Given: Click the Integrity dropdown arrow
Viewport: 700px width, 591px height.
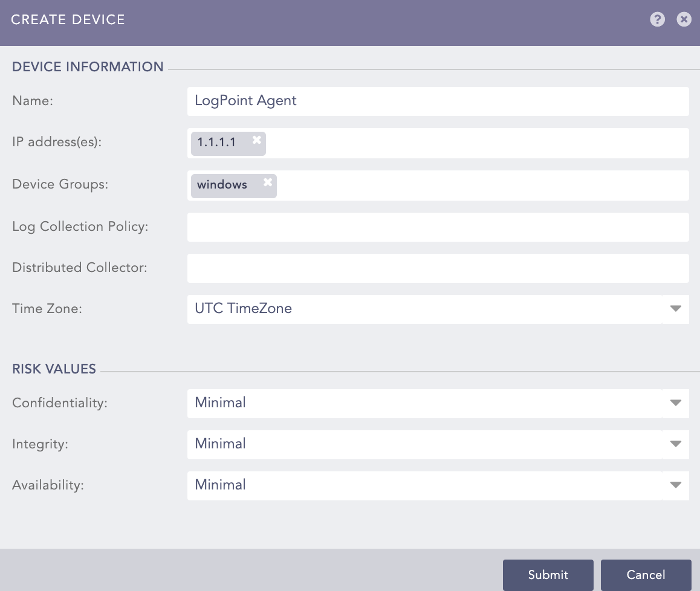Looking at the screenshot, I should click(x=675, y=444).
